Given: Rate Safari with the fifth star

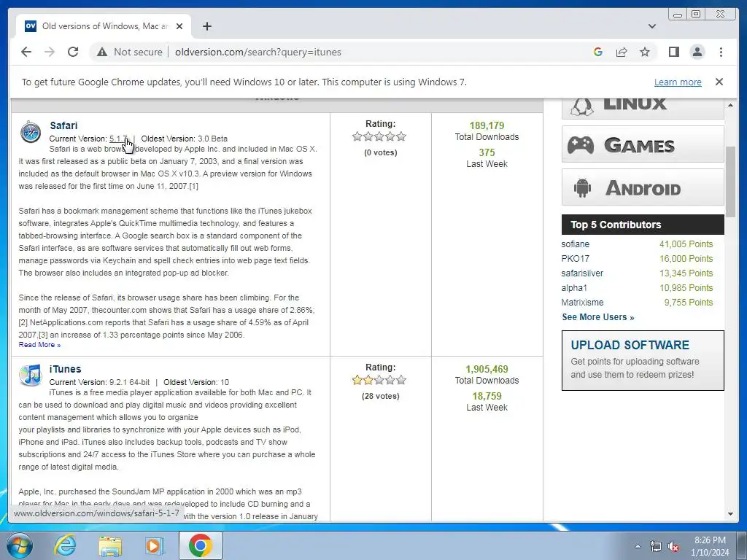Looking at the screenshot, I should click(x=401, y=136).
